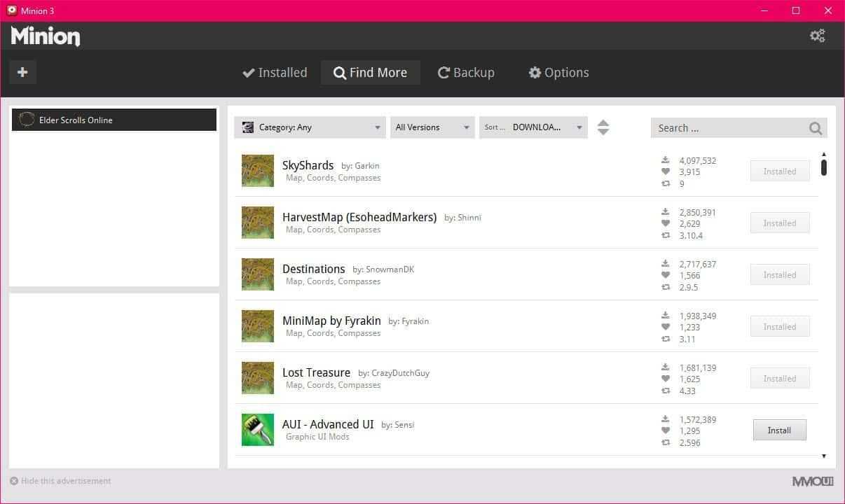The width and height of the screenshot is (845, 504).
Task: Click the MMOUI logo
Action: (x=813, y=482)
